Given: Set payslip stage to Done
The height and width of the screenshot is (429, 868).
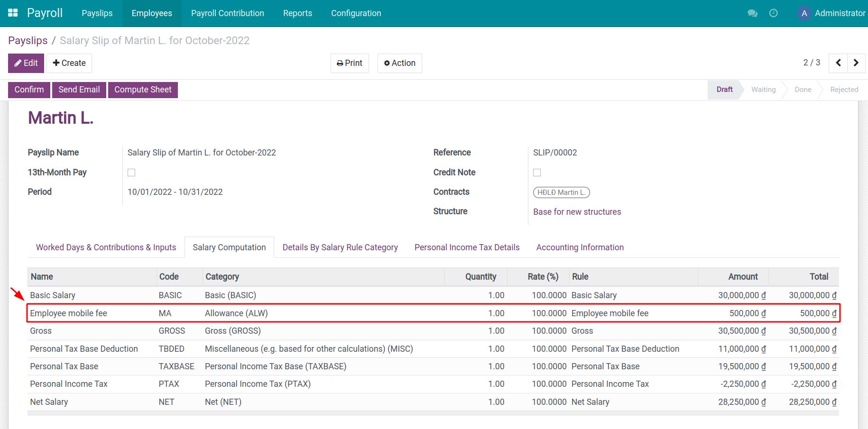Looking at the screenshot, I should (803, 90).
